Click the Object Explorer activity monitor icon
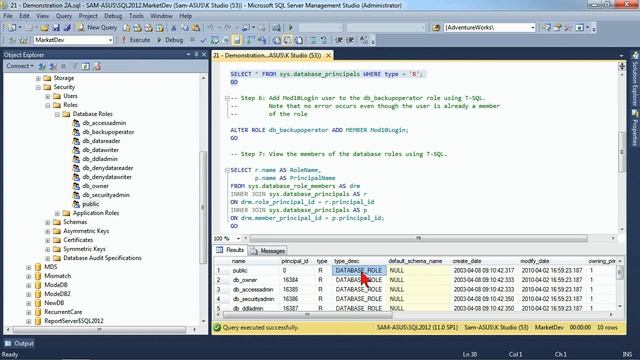 coord(97,66)
